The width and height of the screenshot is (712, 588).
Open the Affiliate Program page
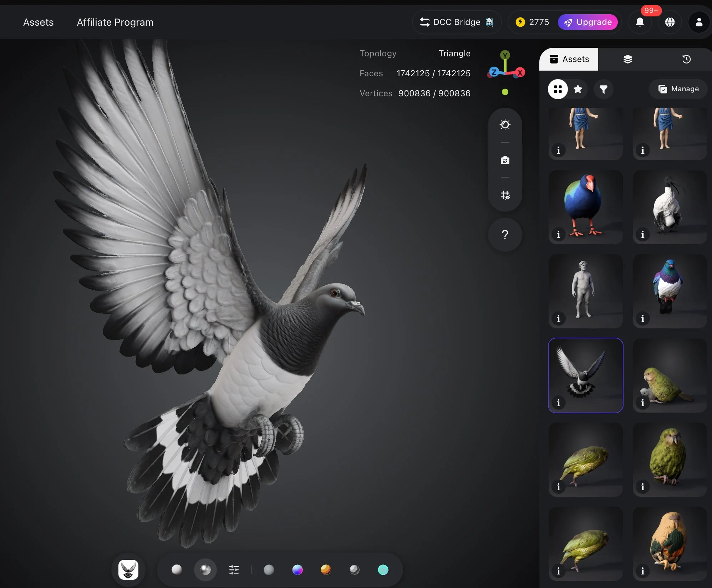click(115, 22)
